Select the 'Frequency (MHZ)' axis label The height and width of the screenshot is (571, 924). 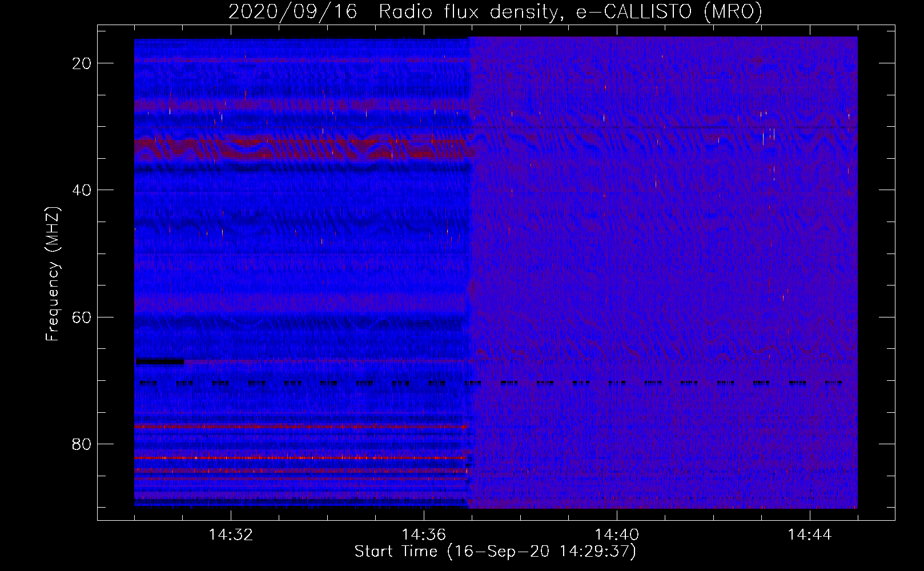tap(53, 274)
